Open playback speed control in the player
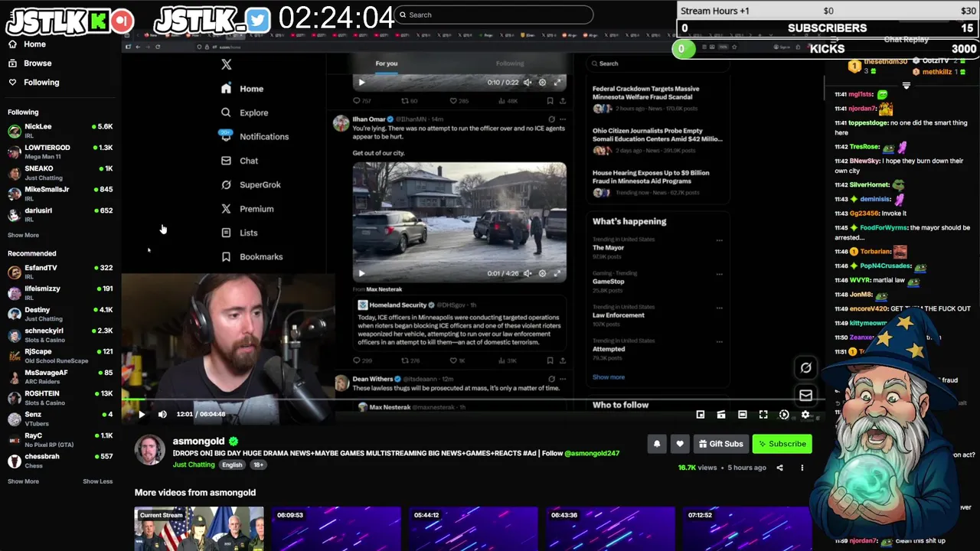This screenshot has height=551, width=980. click(784, 415)
